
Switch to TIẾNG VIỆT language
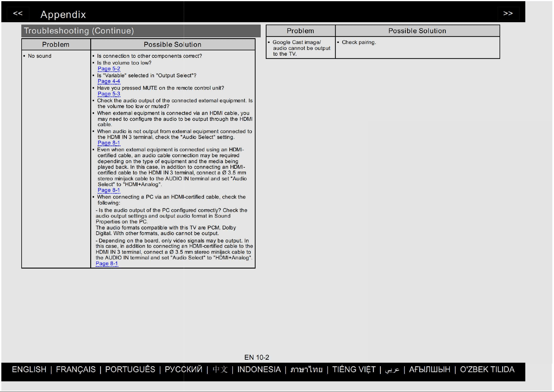[x=354, y=369]
